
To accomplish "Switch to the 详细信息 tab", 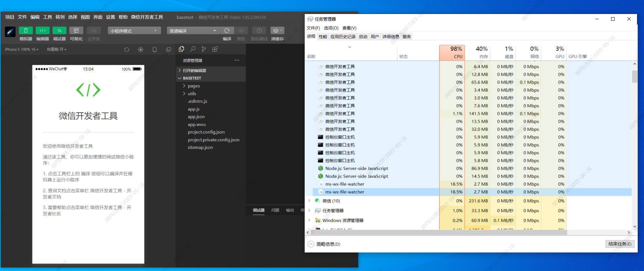I will click(391, 37).
